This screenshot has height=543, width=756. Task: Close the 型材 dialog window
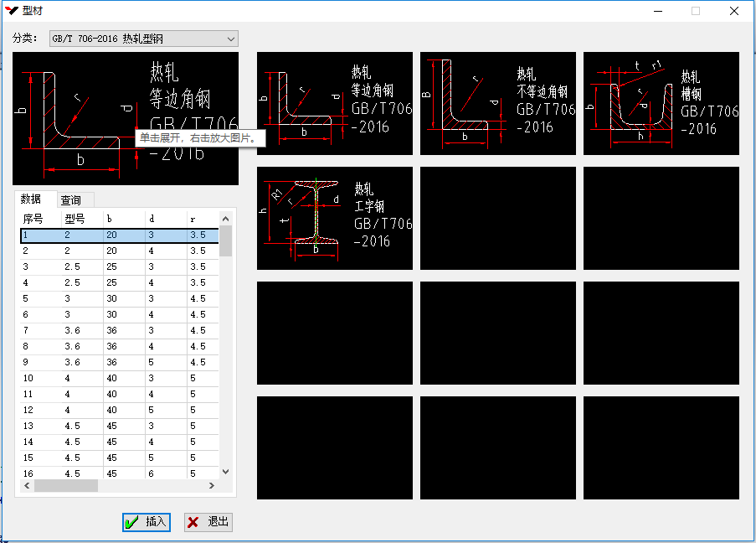(x=733, y=12)
